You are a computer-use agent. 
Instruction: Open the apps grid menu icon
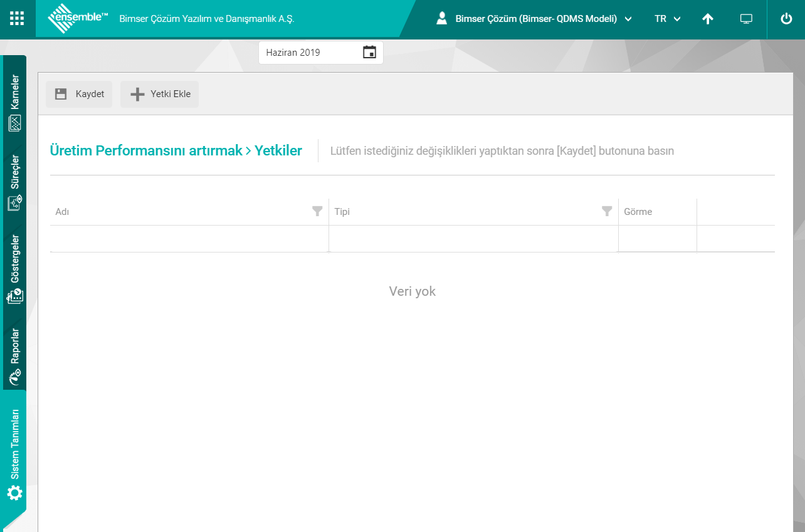(x=17, y=19)
